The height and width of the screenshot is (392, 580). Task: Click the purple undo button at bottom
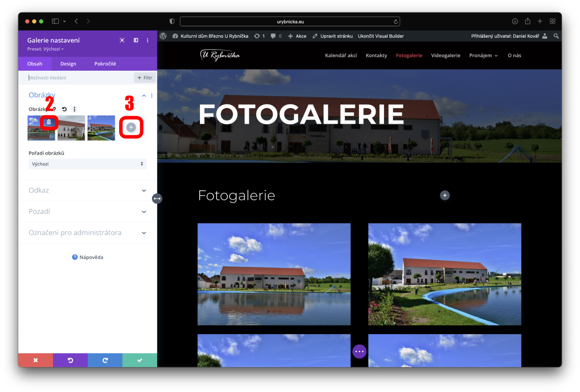tap(70, 360)
